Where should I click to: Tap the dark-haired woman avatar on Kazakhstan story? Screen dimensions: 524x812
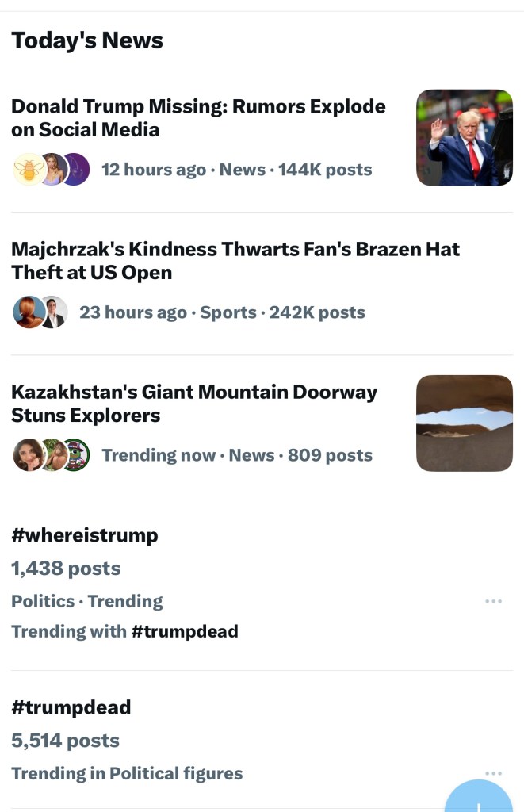pyautogui.click(x=28, y=454)
